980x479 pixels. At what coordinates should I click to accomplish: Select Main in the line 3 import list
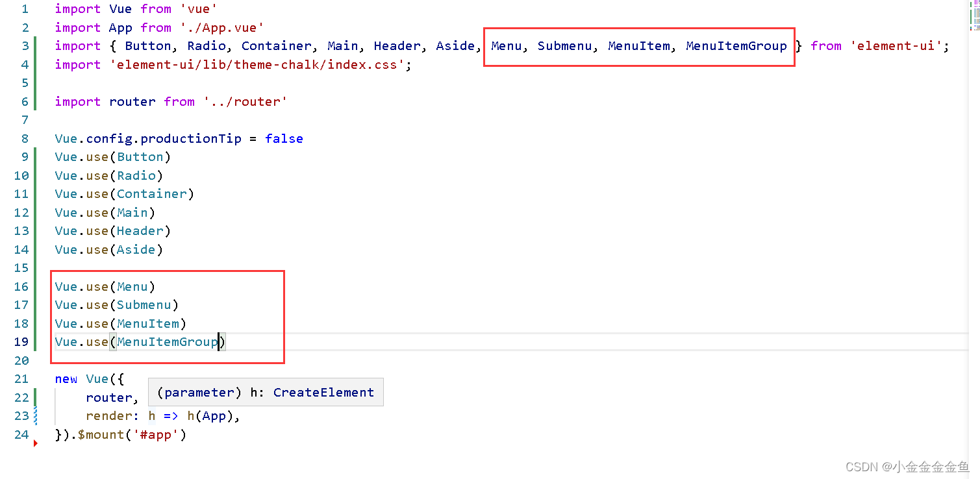click(342, 46)
